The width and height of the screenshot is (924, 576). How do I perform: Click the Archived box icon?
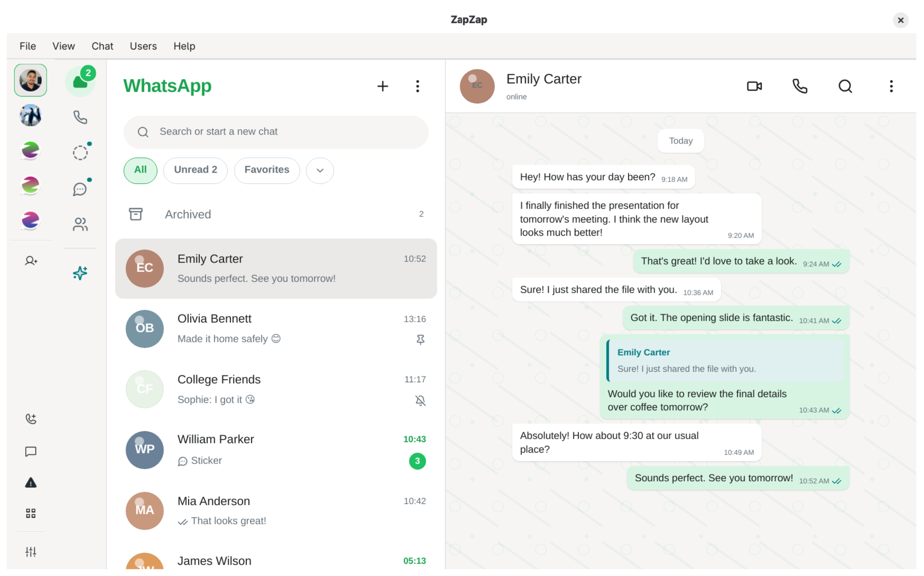(135, 214)
